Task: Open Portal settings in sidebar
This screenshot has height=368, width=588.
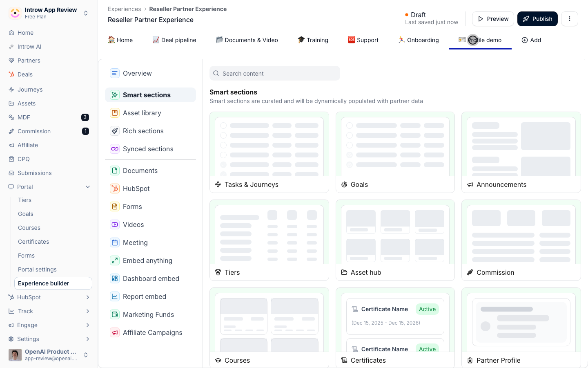Action: [37, 269]
